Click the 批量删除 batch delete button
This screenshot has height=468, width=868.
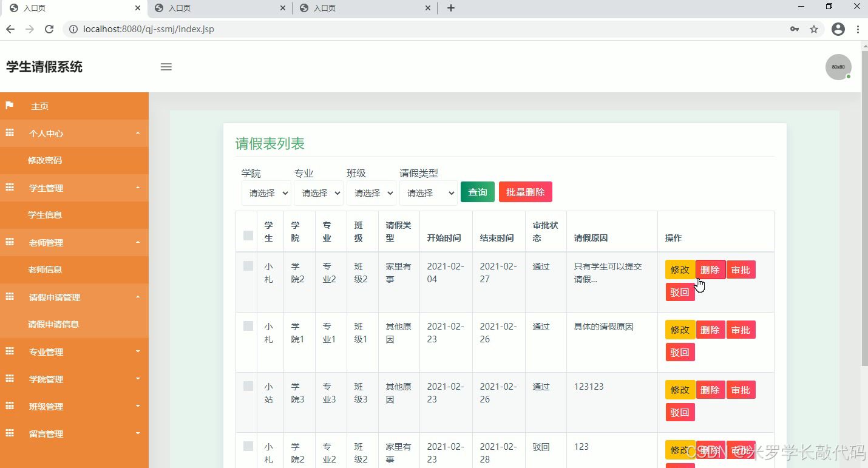pos(525,191)
